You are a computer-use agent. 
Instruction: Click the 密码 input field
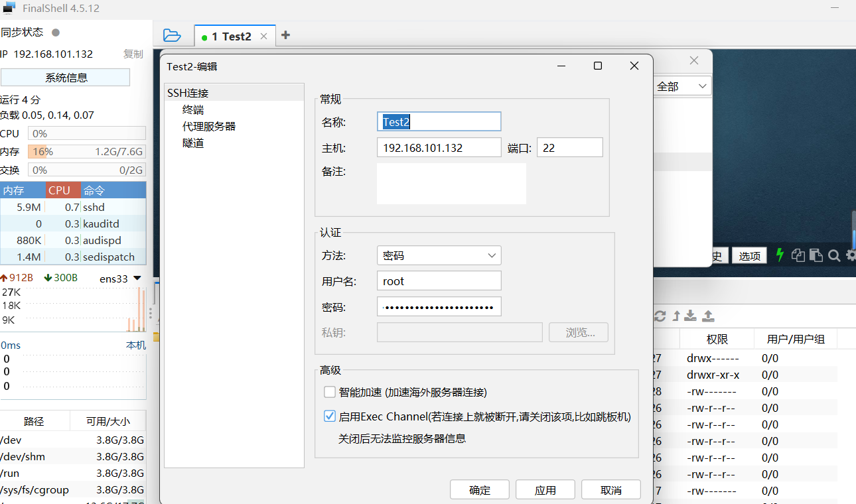point(439,307)
